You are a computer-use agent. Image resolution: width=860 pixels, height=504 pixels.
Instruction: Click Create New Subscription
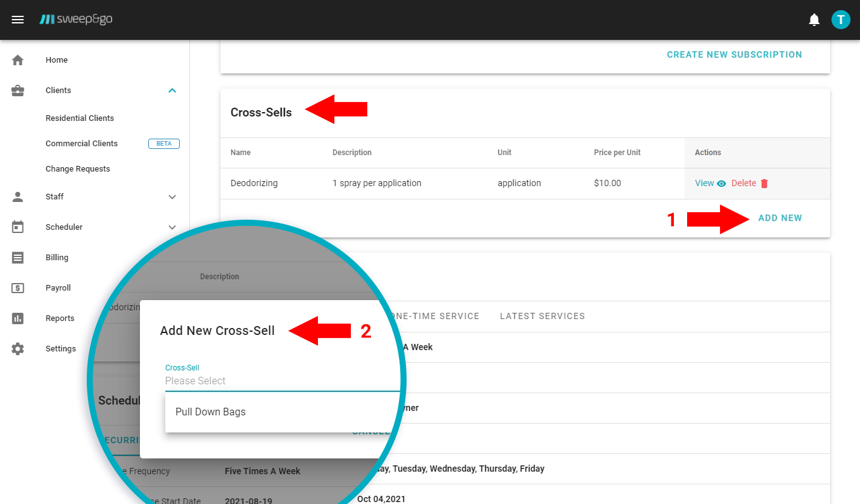click(735, 55)
